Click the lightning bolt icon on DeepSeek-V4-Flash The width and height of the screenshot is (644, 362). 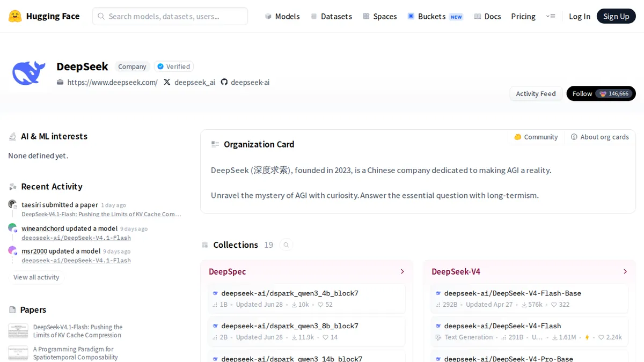(587, 337)
